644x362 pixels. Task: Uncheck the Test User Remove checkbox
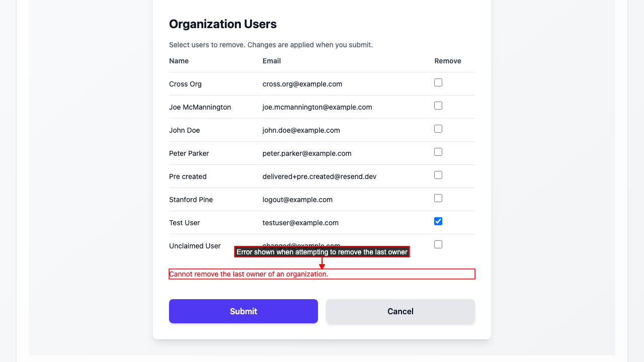(x=438, y=221)
